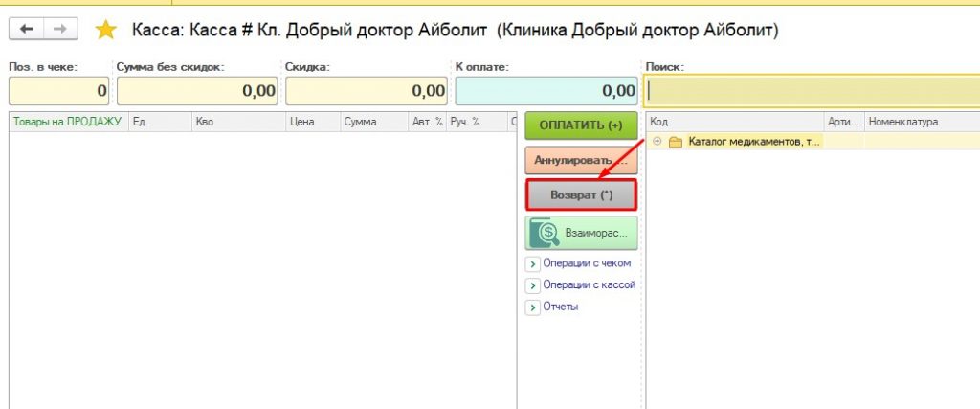
Task: Click the Цена column header
Action: [302, 122]
